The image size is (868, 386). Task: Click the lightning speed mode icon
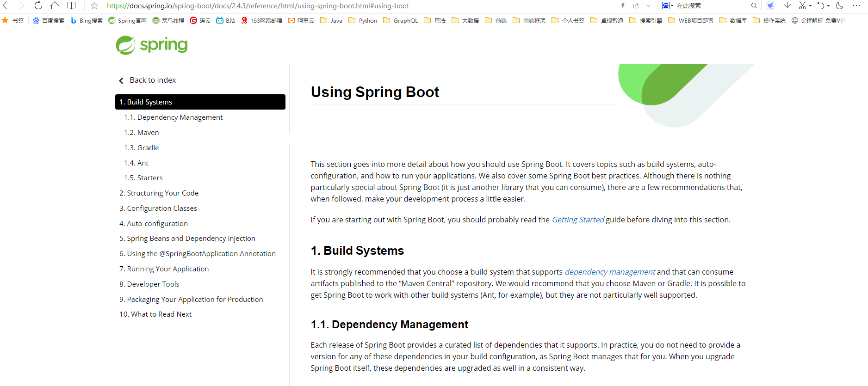(623, 6)
